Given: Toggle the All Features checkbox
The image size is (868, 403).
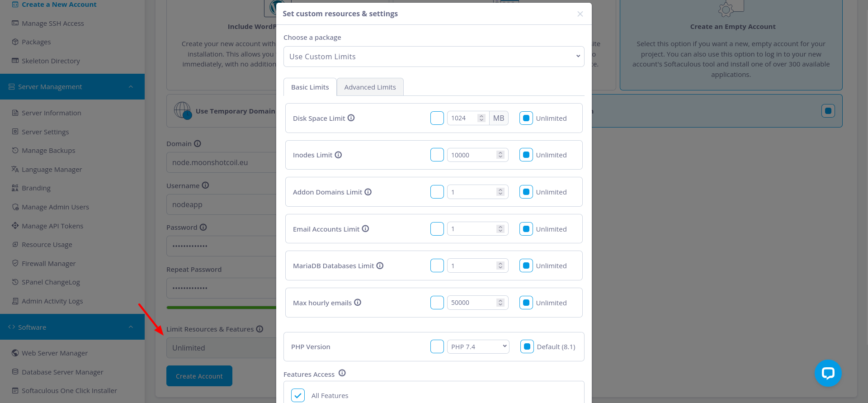Looking at the screenshot, I should pyautogui.click(x=298, y=395).
